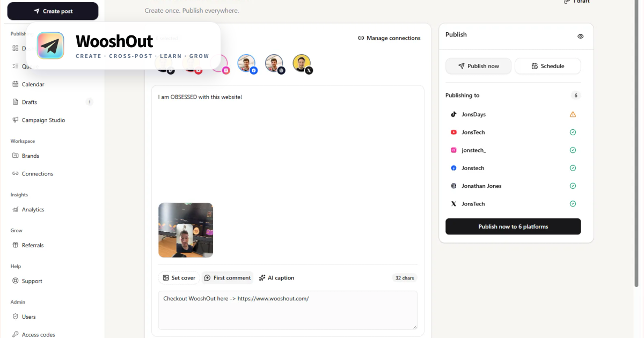Click the Jonathan Jones account name
The image size is (644, 338).
[x=481, y=186]
